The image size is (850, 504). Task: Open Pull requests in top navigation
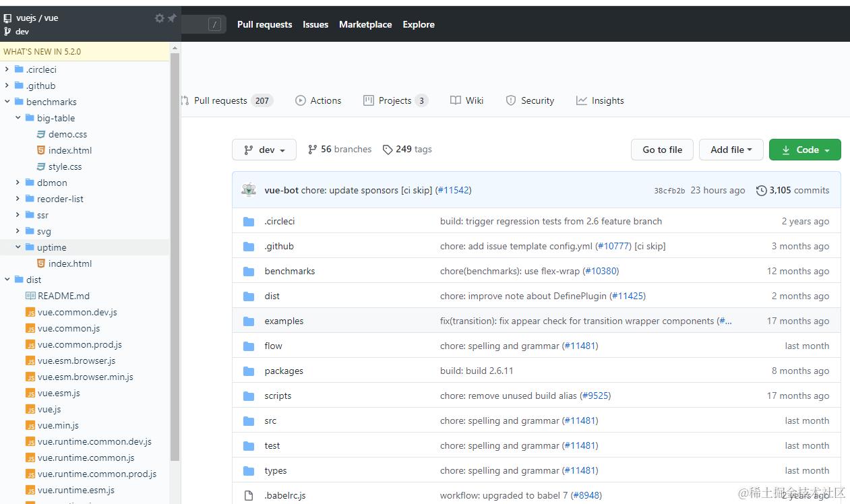pyautogui.click(x=265, y=24)
